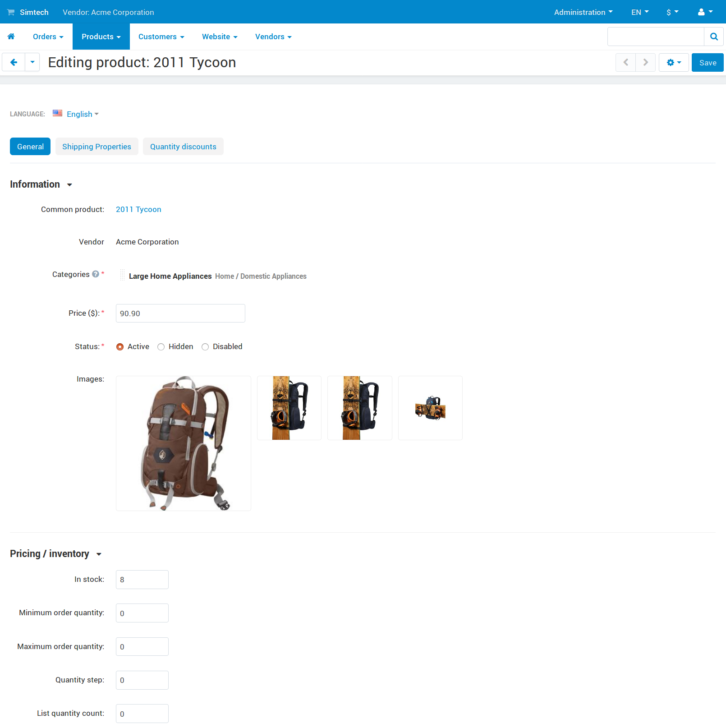
Task: Open dropdown next to back arrow
Action: tap(32, 62)
